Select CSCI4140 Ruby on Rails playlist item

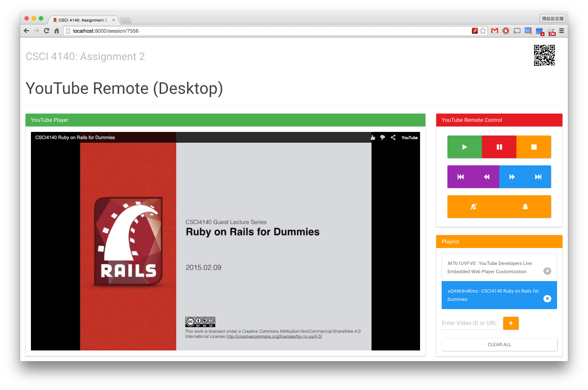tap(499, 295)
